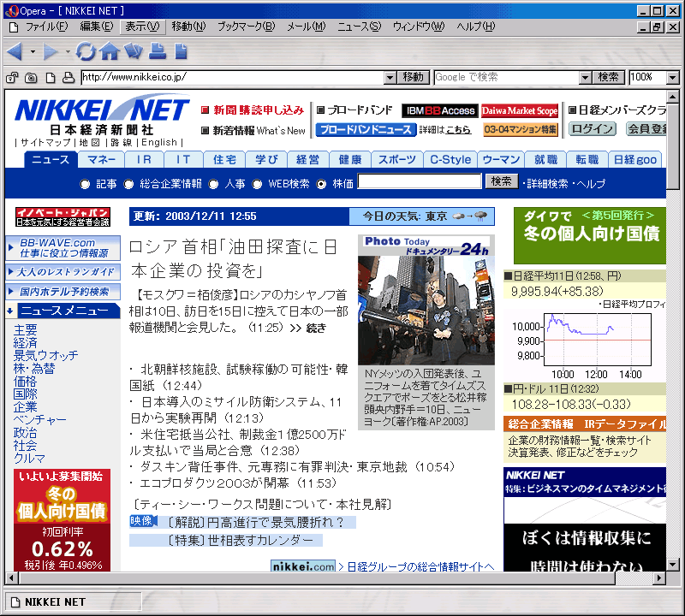Click the NIKKEI NET logo
This screenshot has width=685, height=616.
(102, 110)
